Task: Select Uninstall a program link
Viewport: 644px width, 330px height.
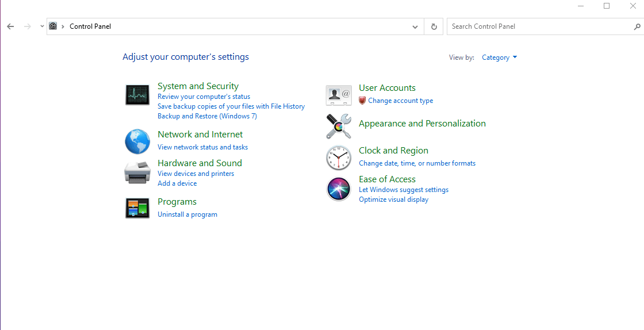Action: coord(187,214)
